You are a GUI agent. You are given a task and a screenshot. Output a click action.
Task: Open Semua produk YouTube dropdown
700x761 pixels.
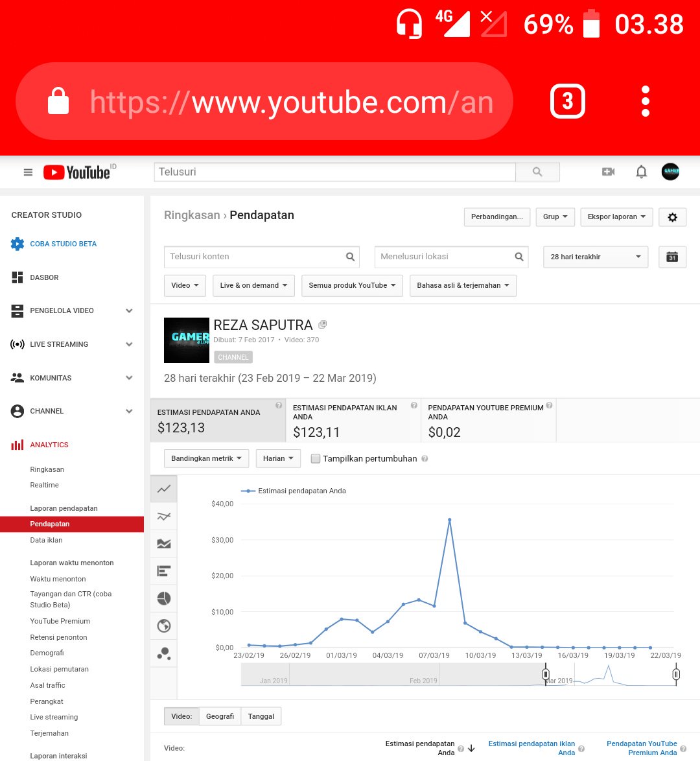click(x=352, y=285)
